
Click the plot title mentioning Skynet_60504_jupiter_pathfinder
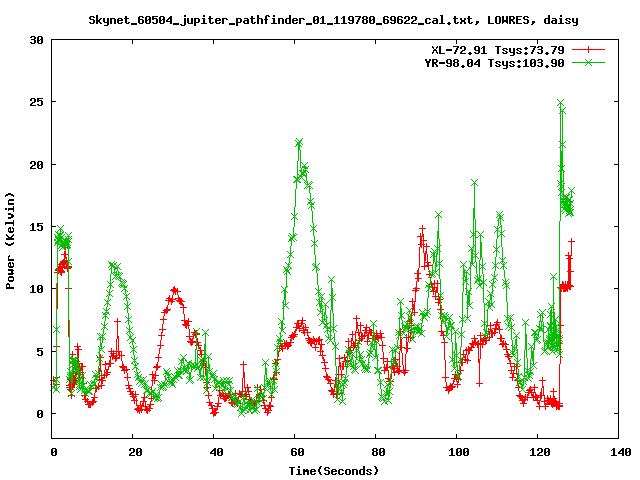click(x=333, y=20)
